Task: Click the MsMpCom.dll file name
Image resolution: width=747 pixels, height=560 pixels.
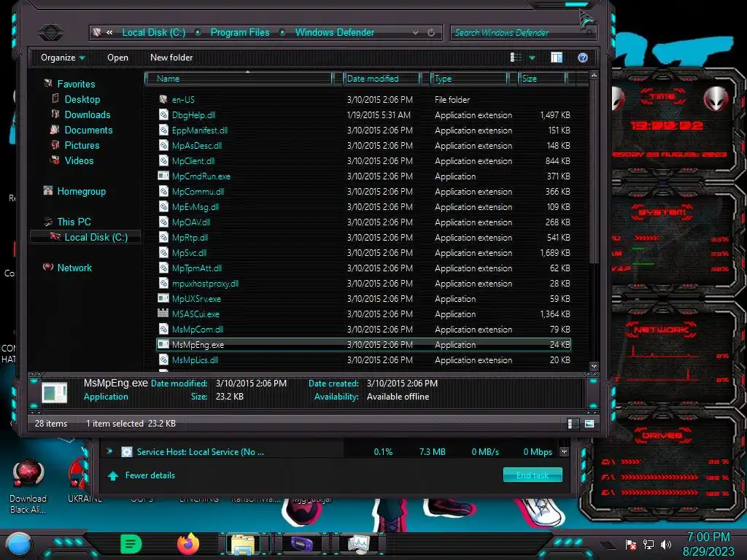Action: 198,329
